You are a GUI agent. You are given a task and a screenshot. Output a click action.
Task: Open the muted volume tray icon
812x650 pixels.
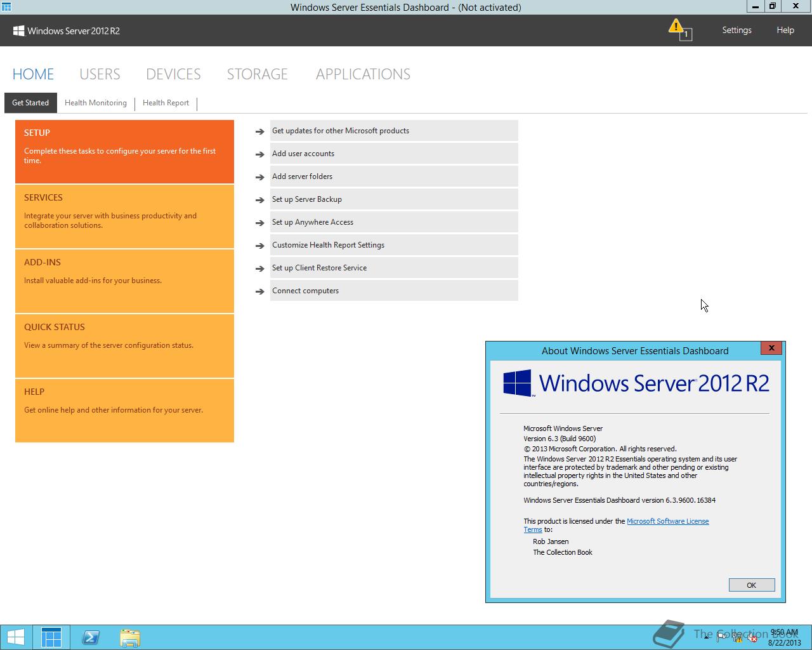coord(752,637)
